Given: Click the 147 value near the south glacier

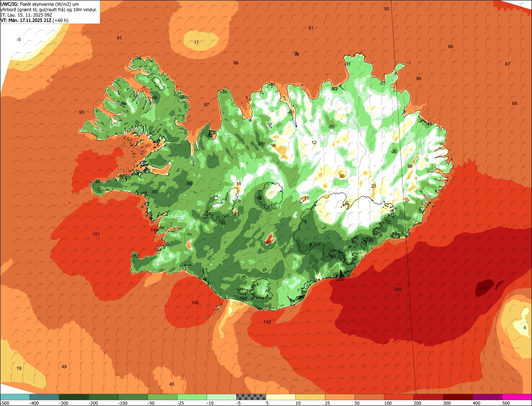Looking at the screenshot, I should pyautogui.click(x=244, y=298).
